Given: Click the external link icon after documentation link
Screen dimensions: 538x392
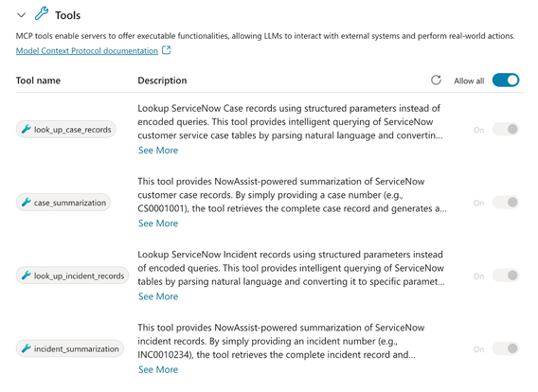Looking at the screenshot, I should click(166, 50).
